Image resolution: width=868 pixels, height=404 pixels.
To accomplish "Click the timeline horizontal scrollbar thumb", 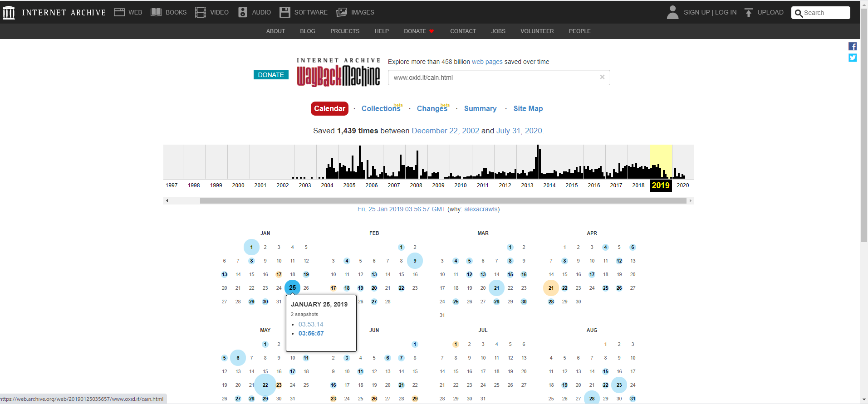I will click(443, 200).
